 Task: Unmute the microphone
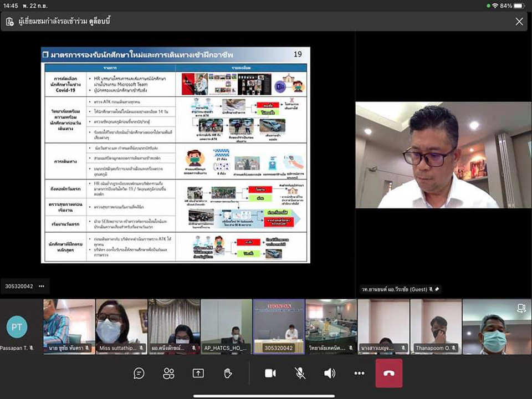point(300,373)
